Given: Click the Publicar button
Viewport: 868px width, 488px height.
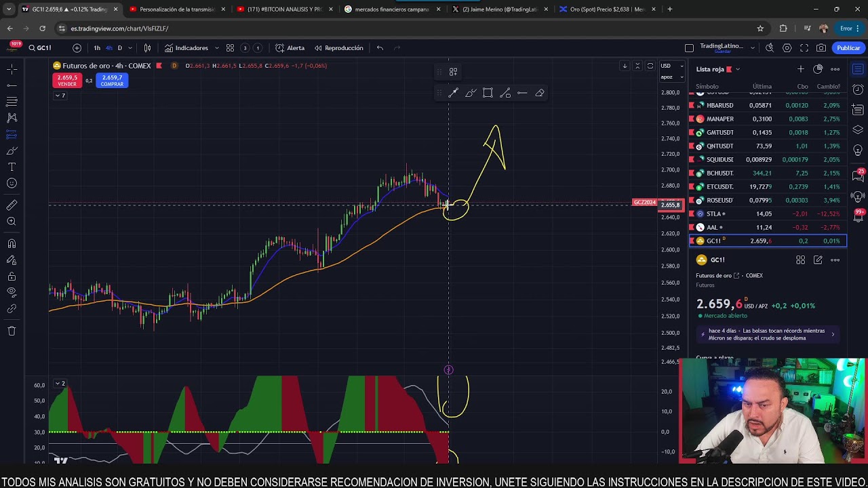Looking at the screenshot, I should pos(848,48).
